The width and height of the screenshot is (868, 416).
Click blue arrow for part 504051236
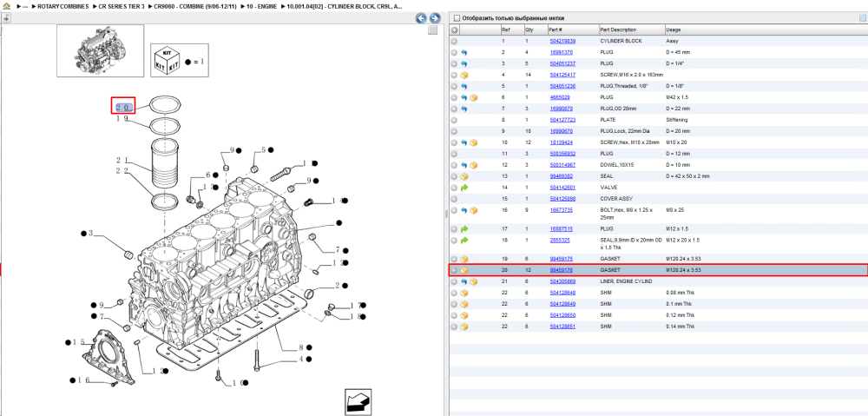pyautogui.click(x=464, y=86)
